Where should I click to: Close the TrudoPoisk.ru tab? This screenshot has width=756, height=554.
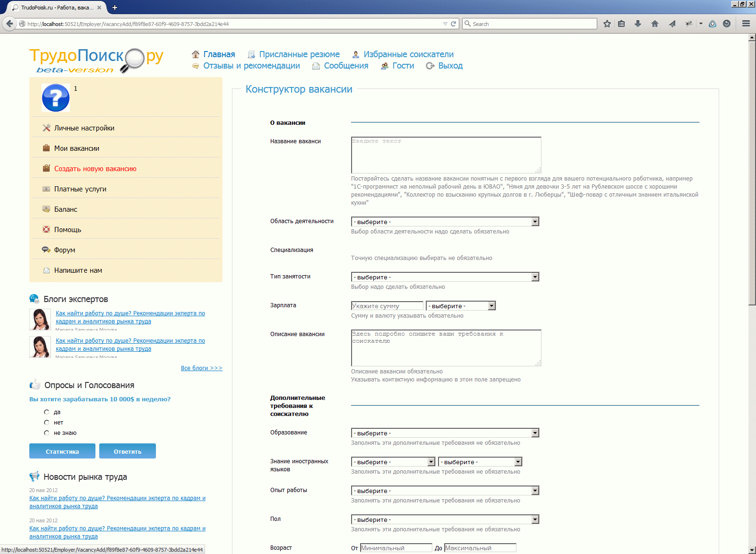[100, 8]
